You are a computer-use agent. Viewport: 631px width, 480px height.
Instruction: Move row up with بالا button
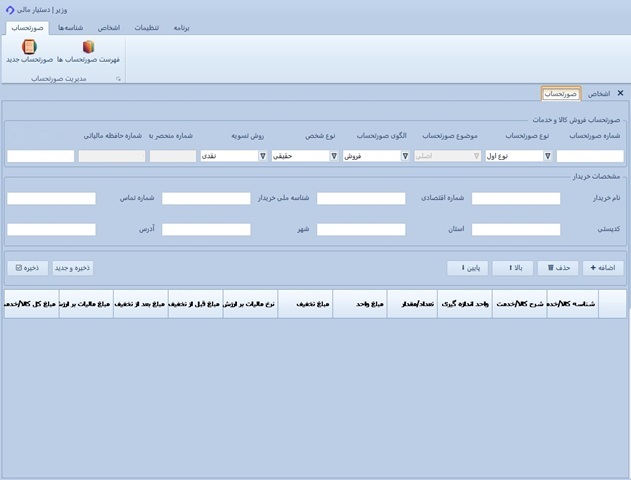[x=515, y=268]
